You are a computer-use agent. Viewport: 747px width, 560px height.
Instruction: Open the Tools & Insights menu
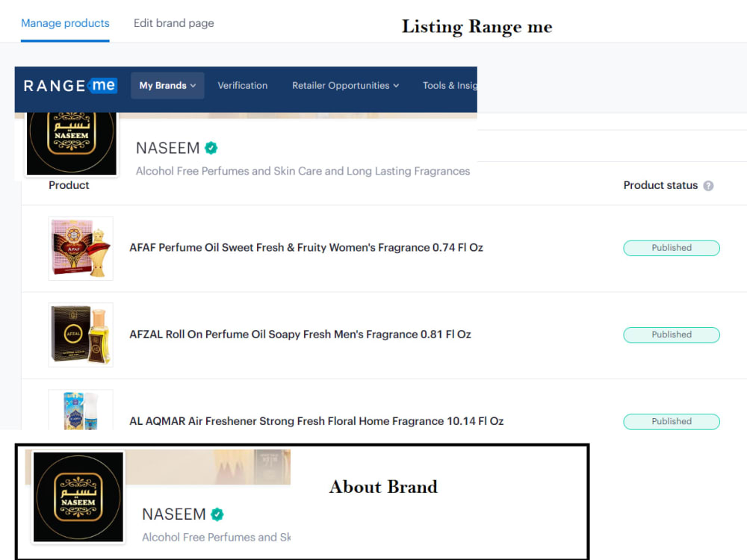449,86
